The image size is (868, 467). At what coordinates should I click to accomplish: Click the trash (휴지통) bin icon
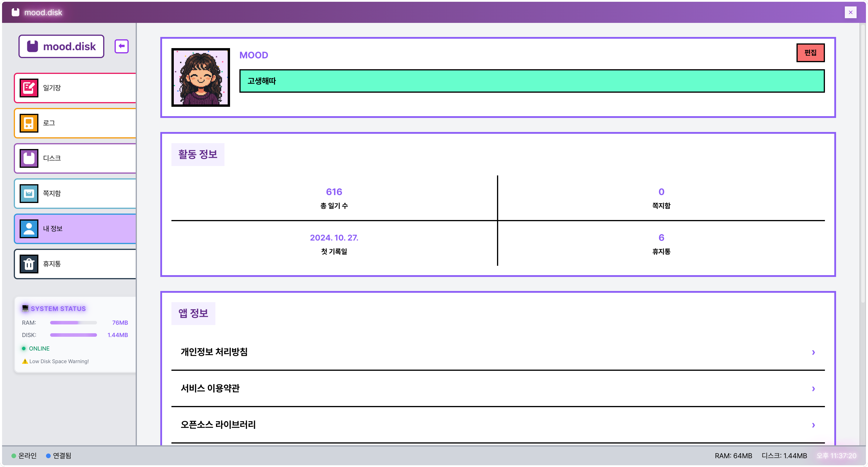29,264
